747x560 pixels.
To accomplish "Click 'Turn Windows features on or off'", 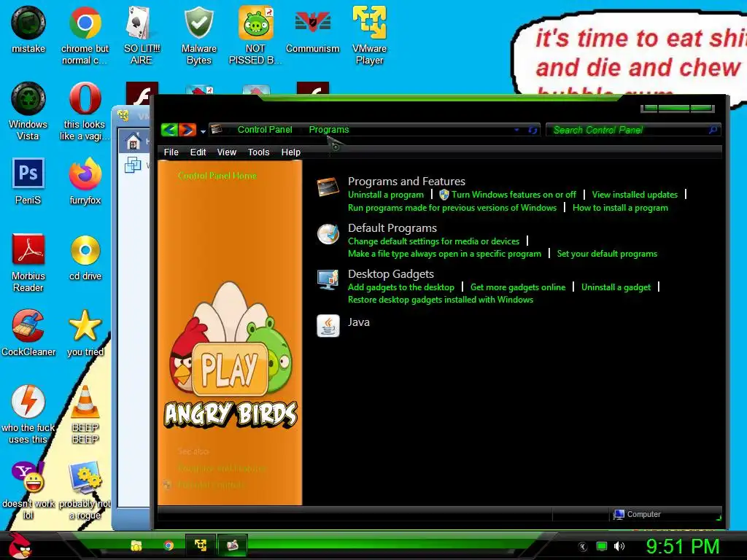I will [514, 194].
